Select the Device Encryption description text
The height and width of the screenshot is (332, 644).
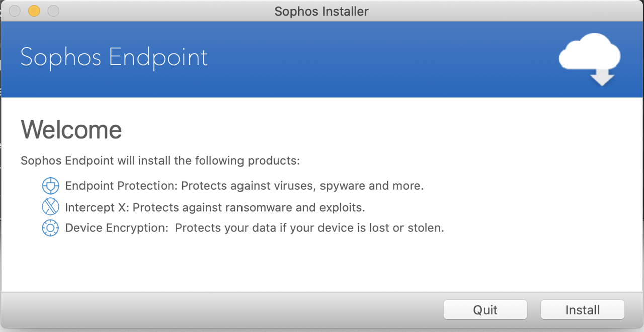pyautogui.click(x=255, y=228)
